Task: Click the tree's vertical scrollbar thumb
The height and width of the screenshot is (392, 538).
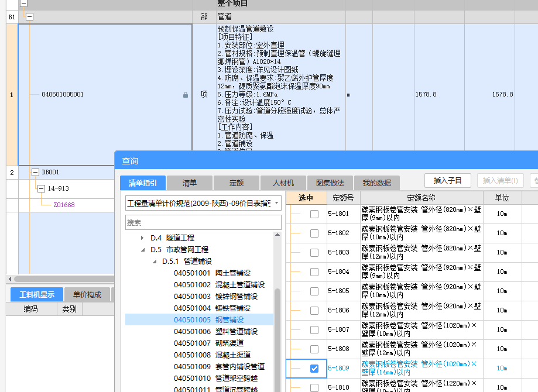Action: [x=277, y=339]
